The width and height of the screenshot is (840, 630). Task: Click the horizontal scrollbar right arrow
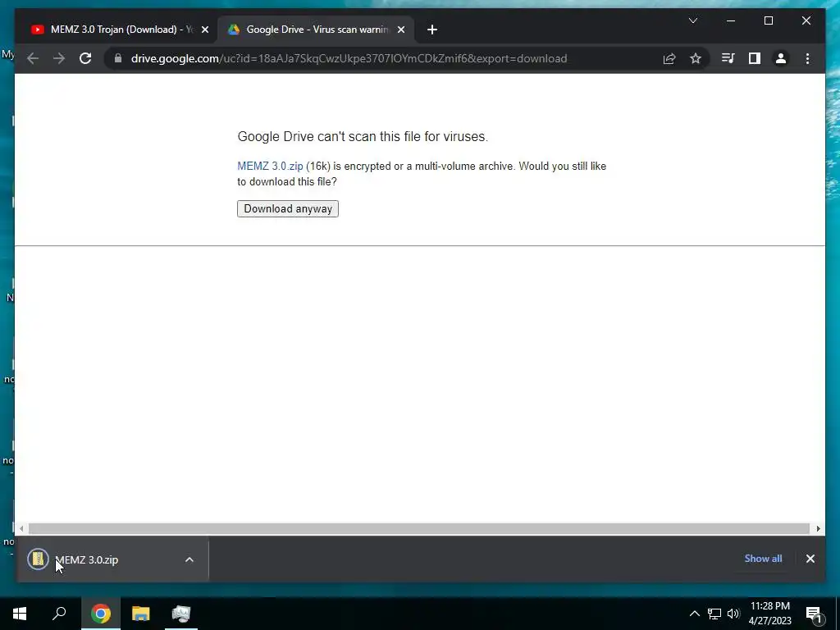(818, 529)
